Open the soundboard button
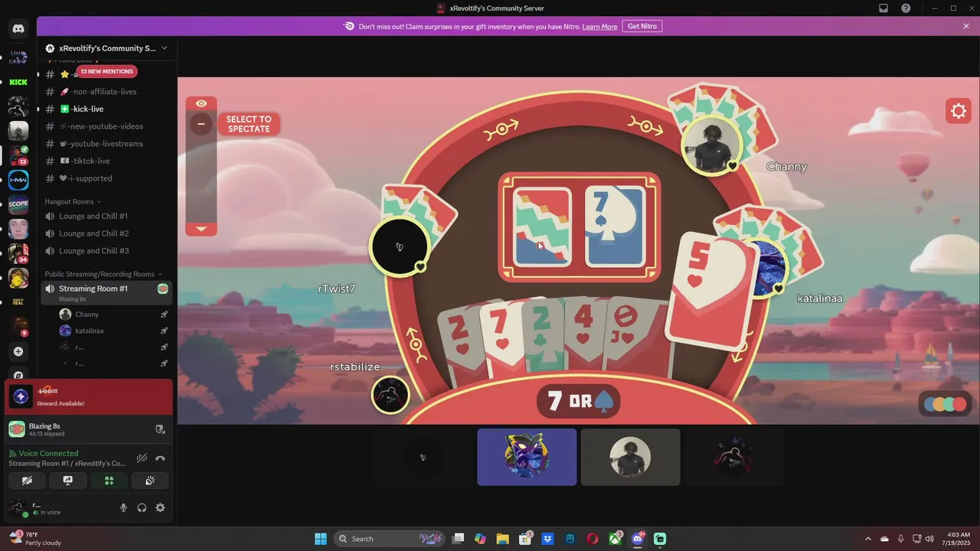Viewport: 980px width, 551px height. point(150,481)
